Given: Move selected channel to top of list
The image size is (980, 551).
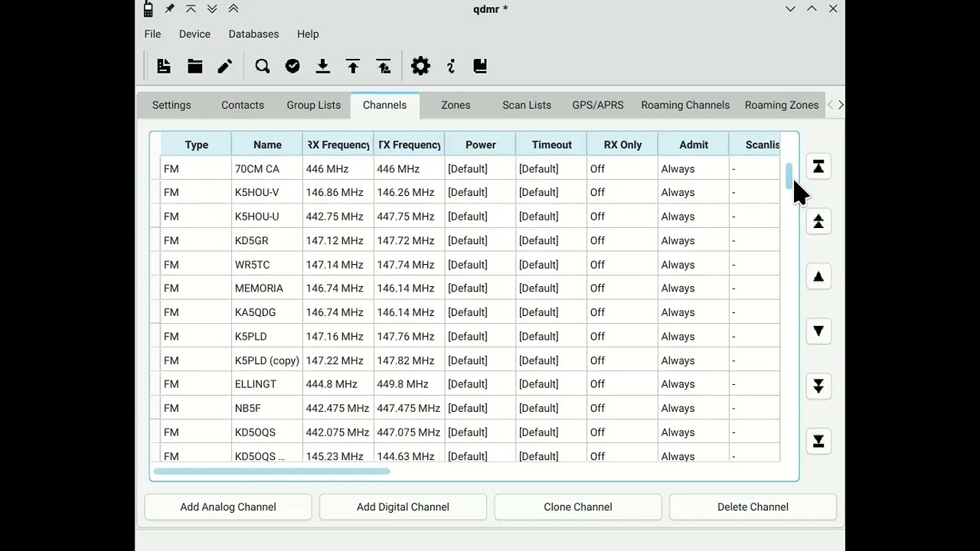Looking at the screenshot, I should [818, 167].
